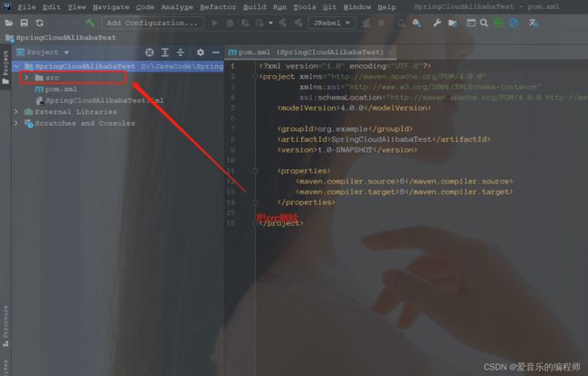Open Project panel gear options

(201, 52)
